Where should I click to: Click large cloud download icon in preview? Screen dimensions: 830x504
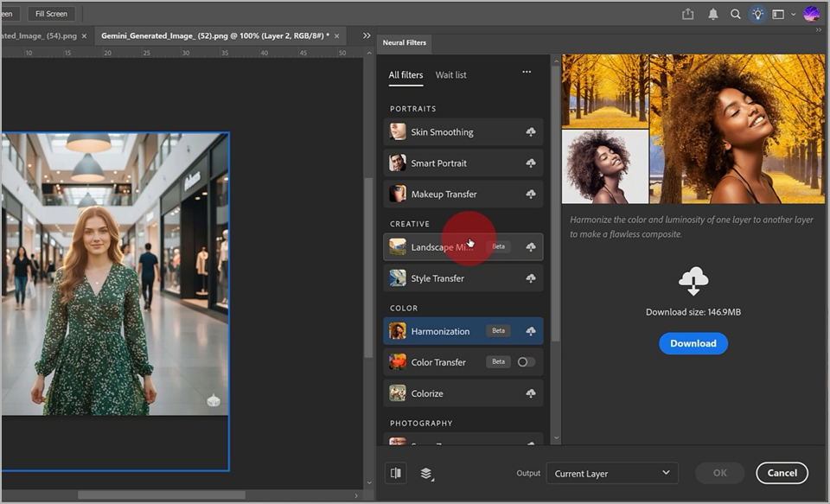(693, 281)
